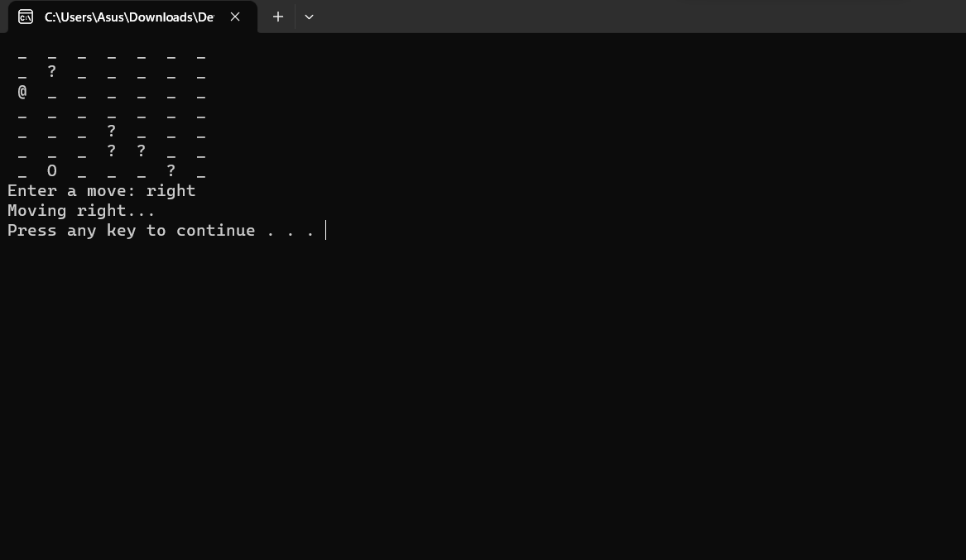Viewport: 966px width, 560px height.
Task: Select the C:\Users\Asus\Downloads tab
Action: click(129, 17)
